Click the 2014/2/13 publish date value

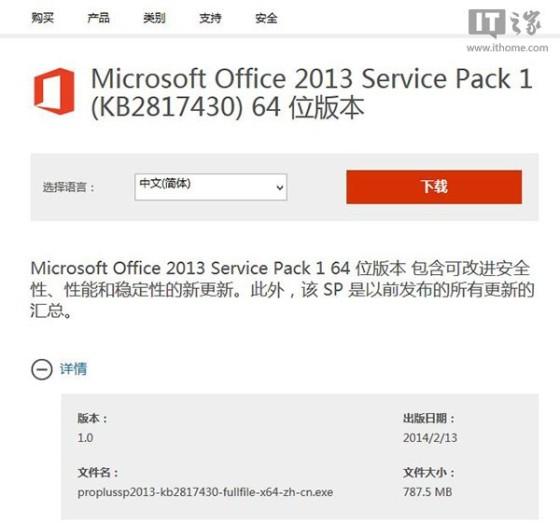click(430, 438)
